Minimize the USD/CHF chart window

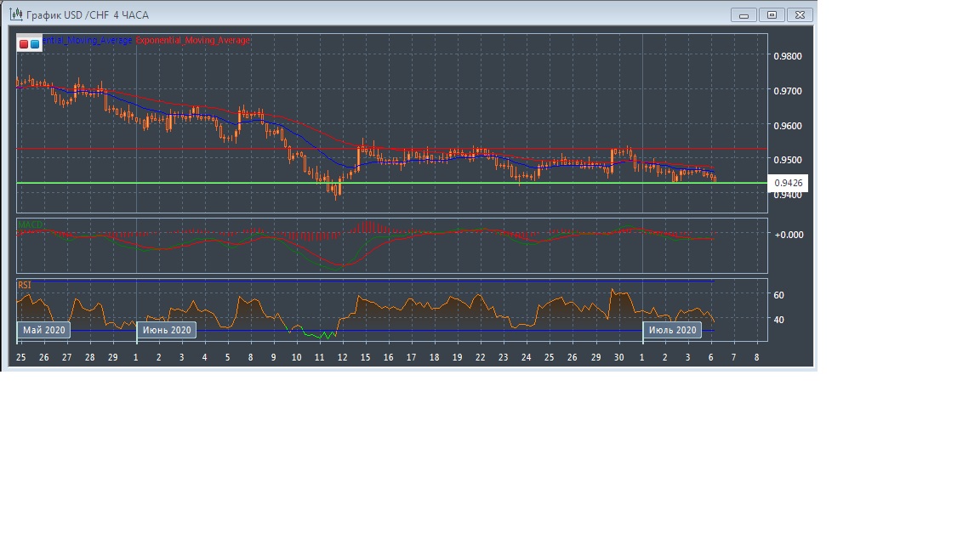[744, 15]
